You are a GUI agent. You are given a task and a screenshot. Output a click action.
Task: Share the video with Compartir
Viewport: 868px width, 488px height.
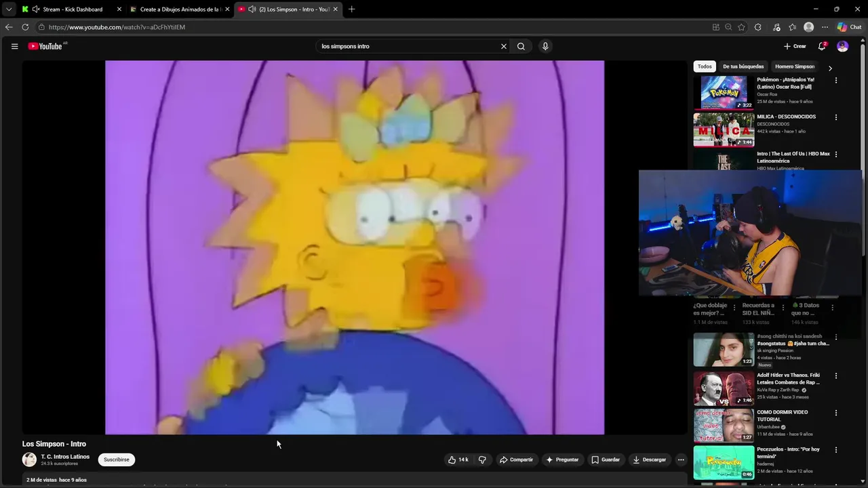coord(517,460)
